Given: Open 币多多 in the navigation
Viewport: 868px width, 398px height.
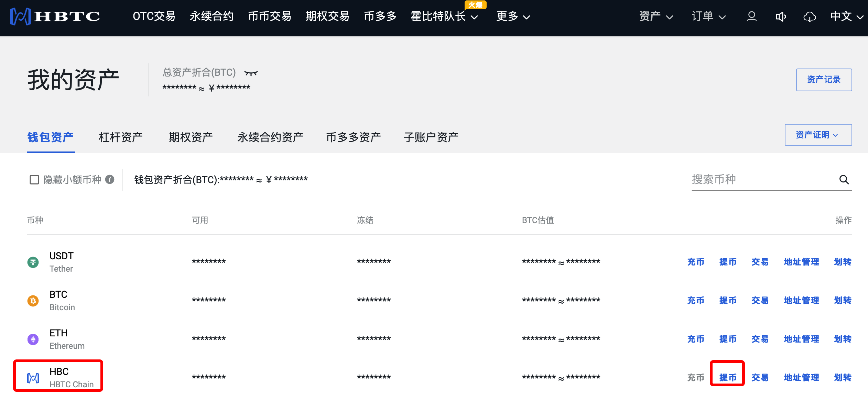Looking at the screenshot, I should tap(380, 16).
